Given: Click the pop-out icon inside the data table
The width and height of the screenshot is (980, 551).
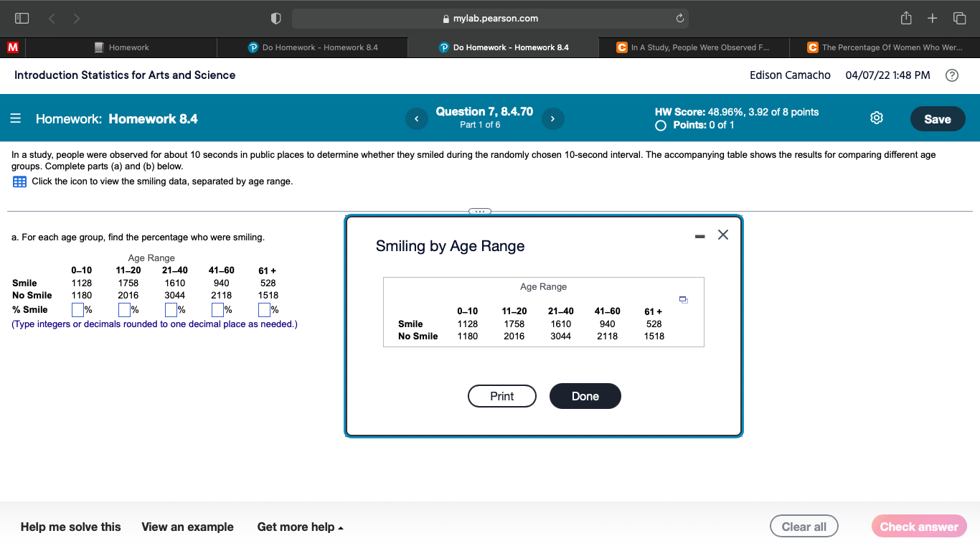Looking at the screenshot, I should (x=683, y=299).
